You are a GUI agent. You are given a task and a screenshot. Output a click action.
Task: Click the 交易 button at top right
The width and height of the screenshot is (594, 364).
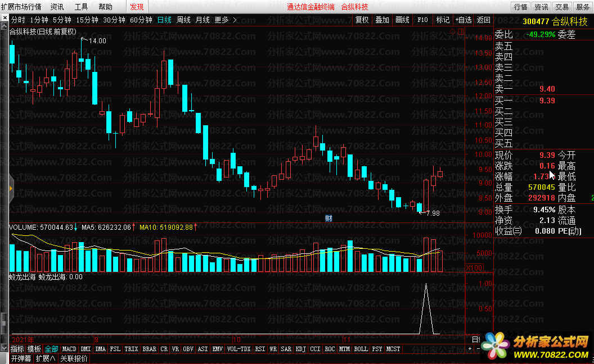pyautogui.click(x=561, y=7)
